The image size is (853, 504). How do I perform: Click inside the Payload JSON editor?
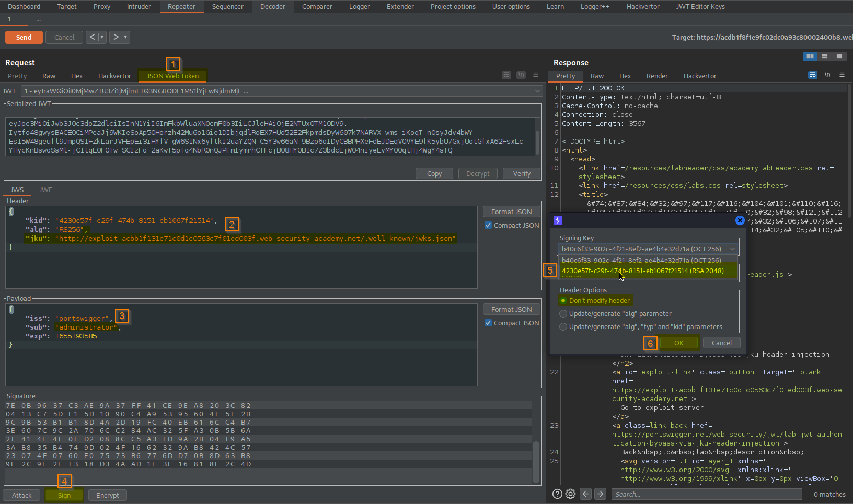241,345
